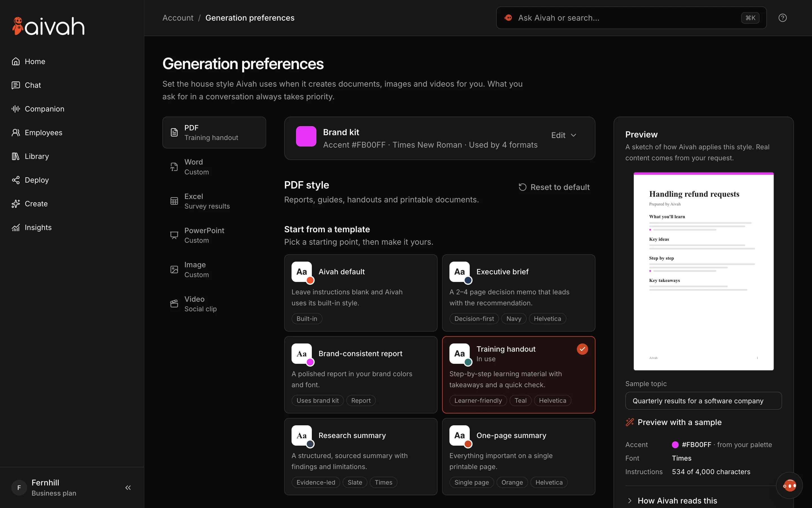Click Reset to default
The height and width of the screenshot is (508, 812).
(554, 187)
